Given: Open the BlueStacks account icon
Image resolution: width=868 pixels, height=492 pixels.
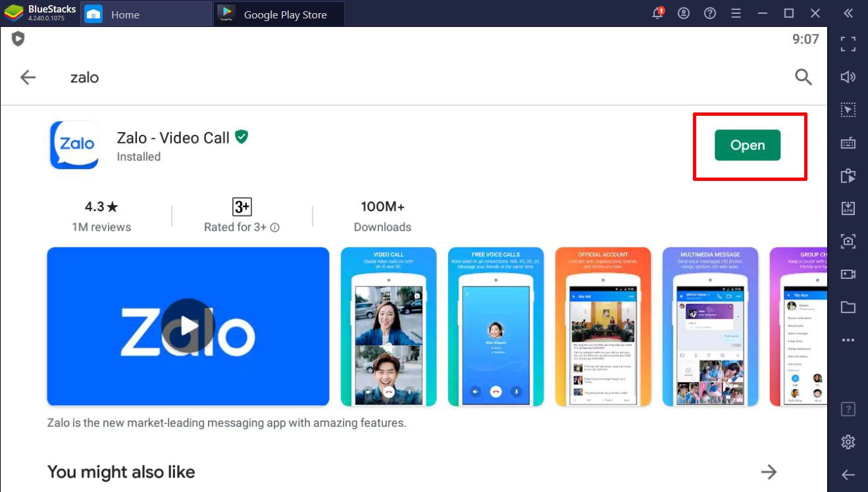Looking at the screenshot, I should [x=684, y=13].
